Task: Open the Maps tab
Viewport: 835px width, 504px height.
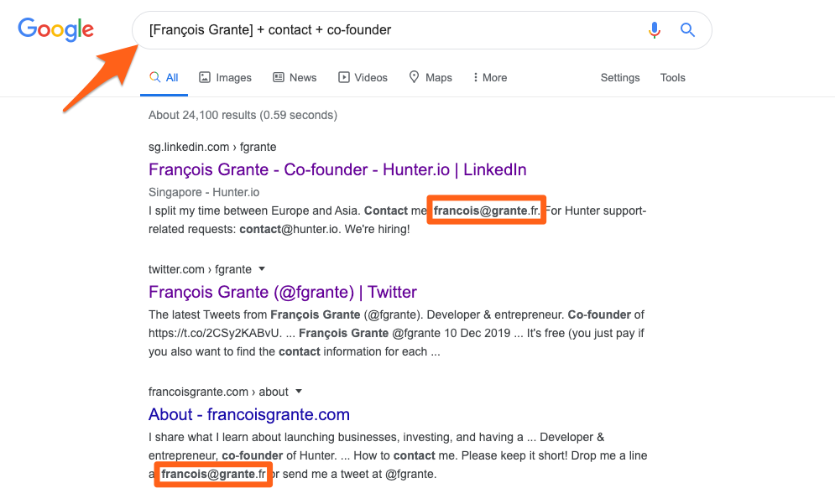Action: pos(431,78)
